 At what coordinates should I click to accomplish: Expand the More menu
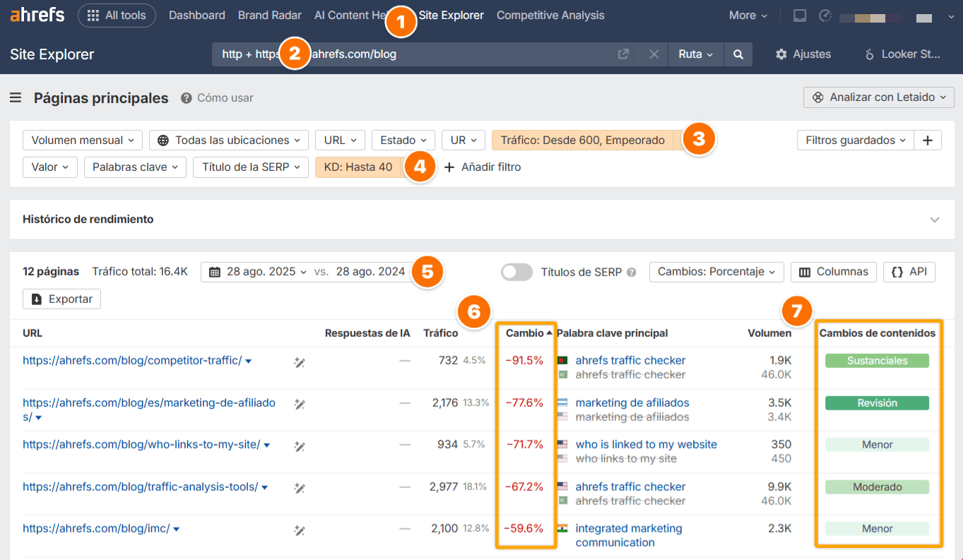pyautogui.click(x=748, y=15)
